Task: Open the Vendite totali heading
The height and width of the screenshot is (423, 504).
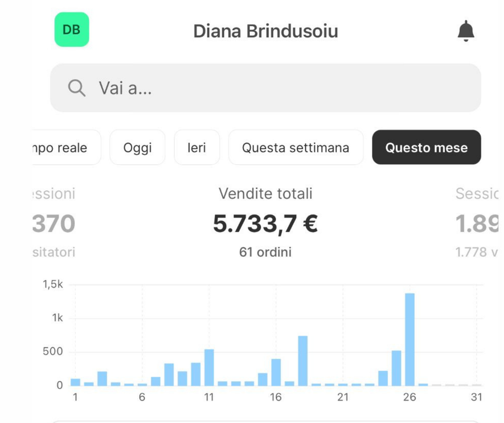Action: (x=265, y=193)
